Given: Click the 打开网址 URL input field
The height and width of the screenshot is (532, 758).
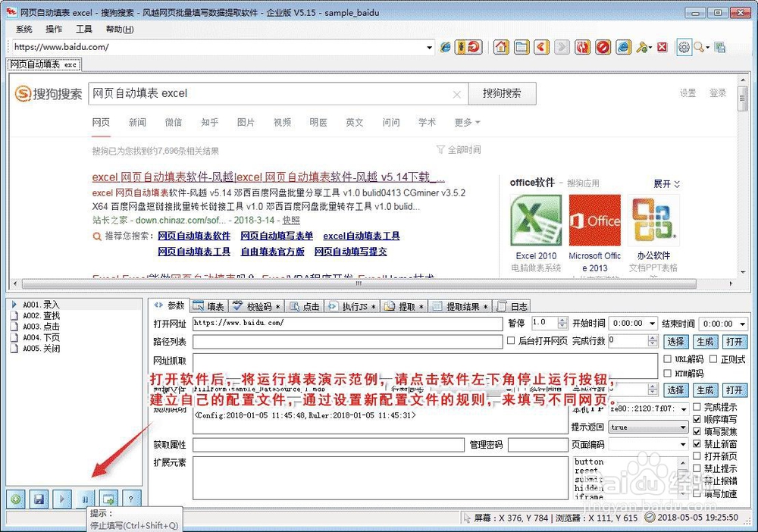Looking at the screenshot, I should click(x=347, y=324).
